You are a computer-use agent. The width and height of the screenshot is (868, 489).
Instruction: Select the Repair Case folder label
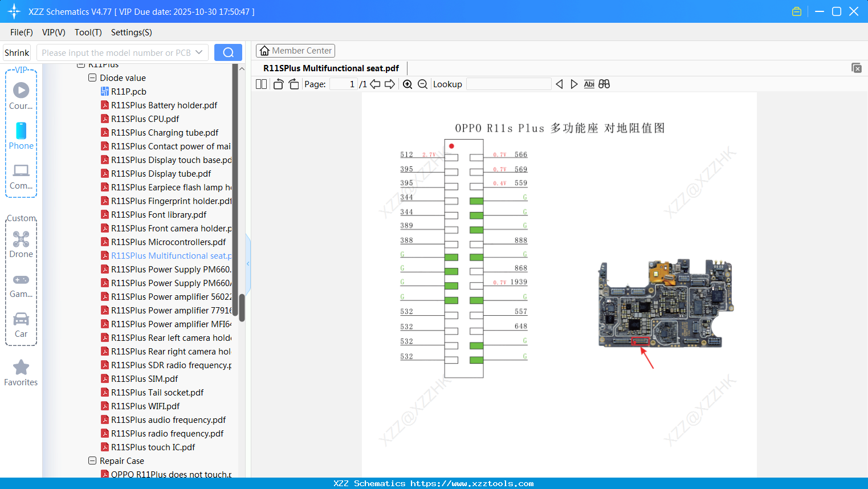(x=122, y=461)
